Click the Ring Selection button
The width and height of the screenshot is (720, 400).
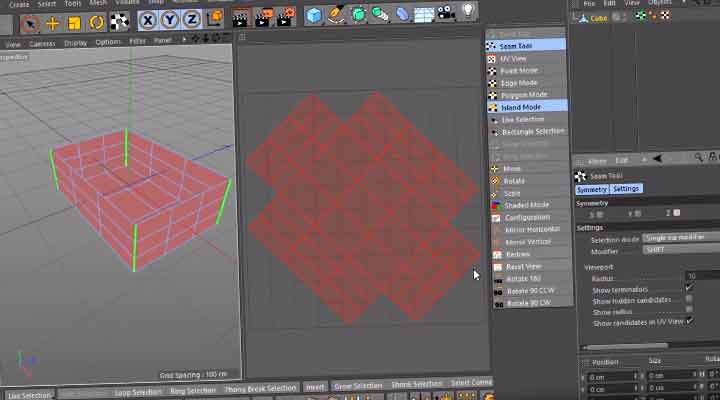pos(192,390)
